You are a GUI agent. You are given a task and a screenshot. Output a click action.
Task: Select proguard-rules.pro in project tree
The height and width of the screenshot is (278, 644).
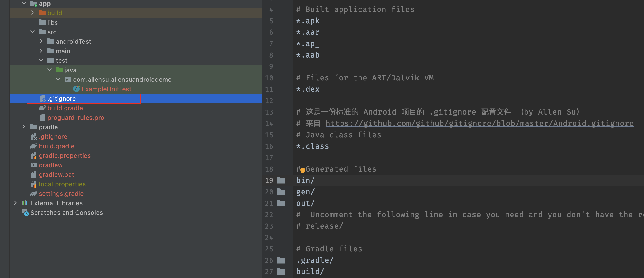point(75,117)
